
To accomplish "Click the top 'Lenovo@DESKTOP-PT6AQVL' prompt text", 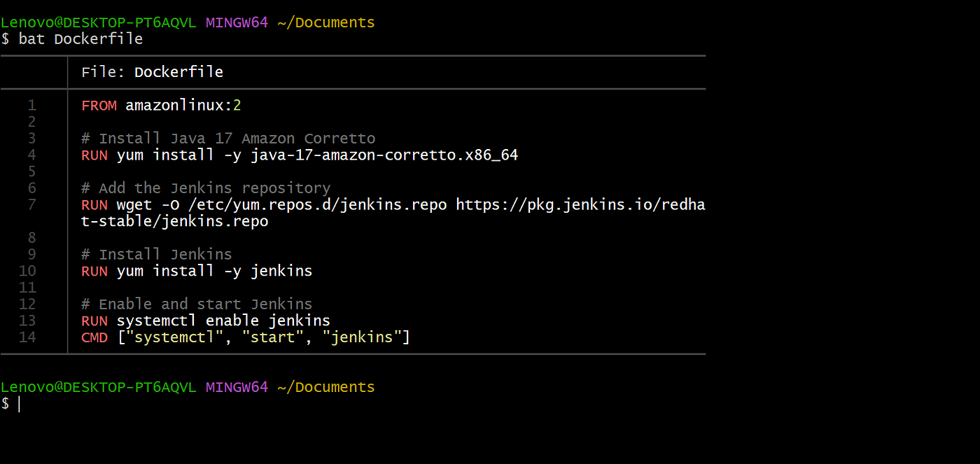I will point(99,22).
